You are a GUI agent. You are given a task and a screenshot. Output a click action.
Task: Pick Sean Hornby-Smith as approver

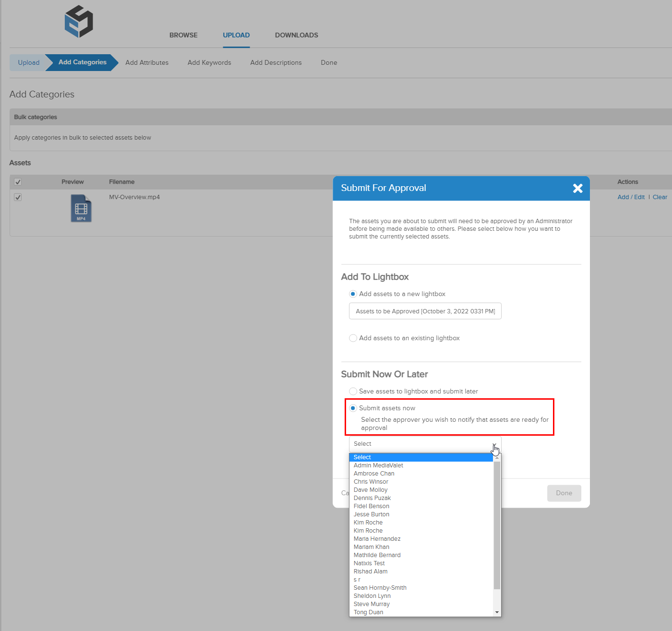point(380,587)
